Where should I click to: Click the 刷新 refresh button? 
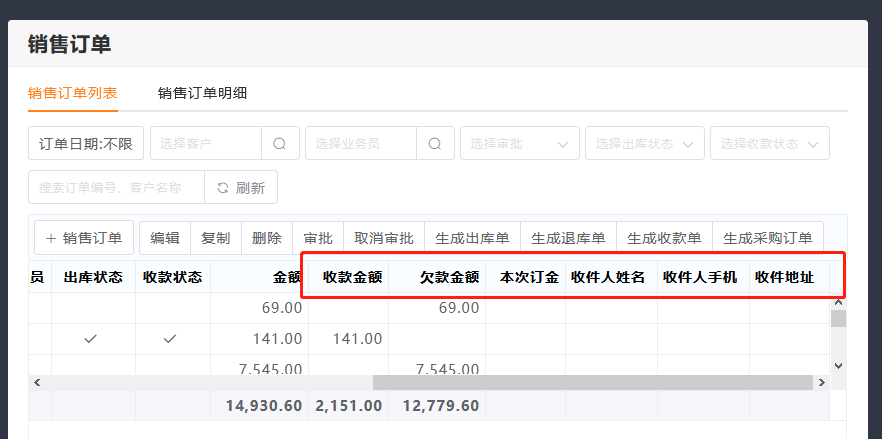[x=241, y=187]
